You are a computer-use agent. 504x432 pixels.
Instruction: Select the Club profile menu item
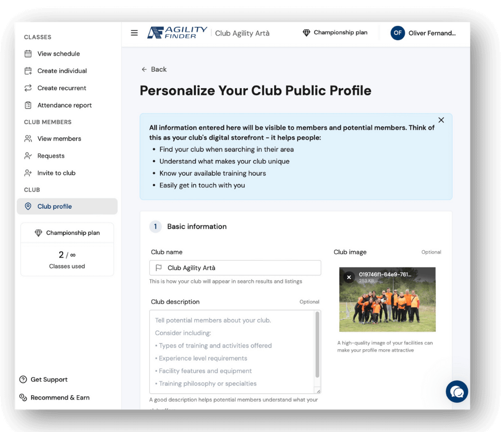click(x=67, y=206)
